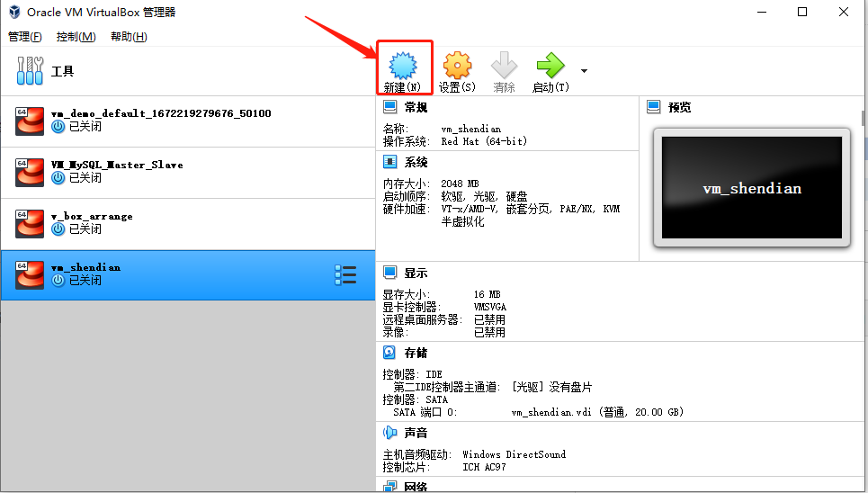
Task: Click the Discard (清除) toolbar icon
Action: click(504, 66)
